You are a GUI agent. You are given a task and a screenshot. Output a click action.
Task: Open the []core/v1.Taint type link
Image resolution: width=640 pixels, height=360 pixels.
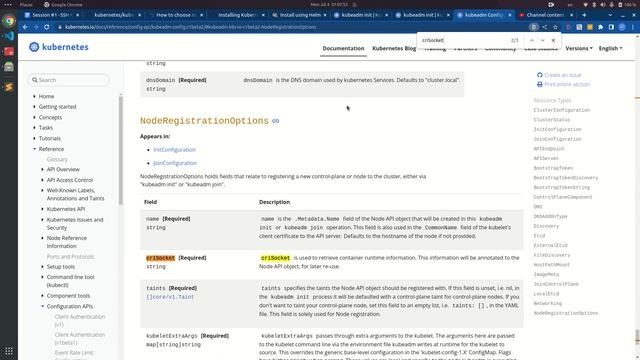(170, 297)
